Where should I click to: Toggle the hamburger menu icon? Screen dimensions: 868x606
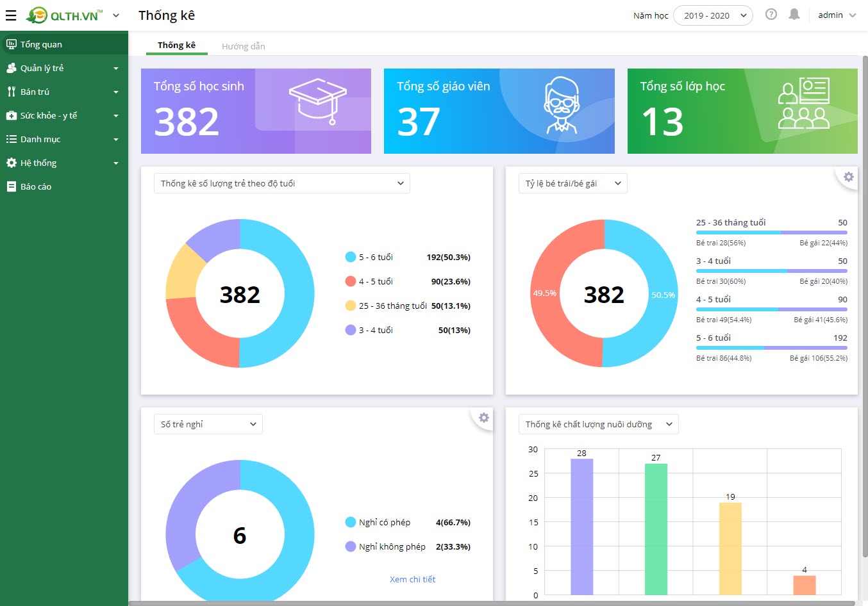coord(11,15)
